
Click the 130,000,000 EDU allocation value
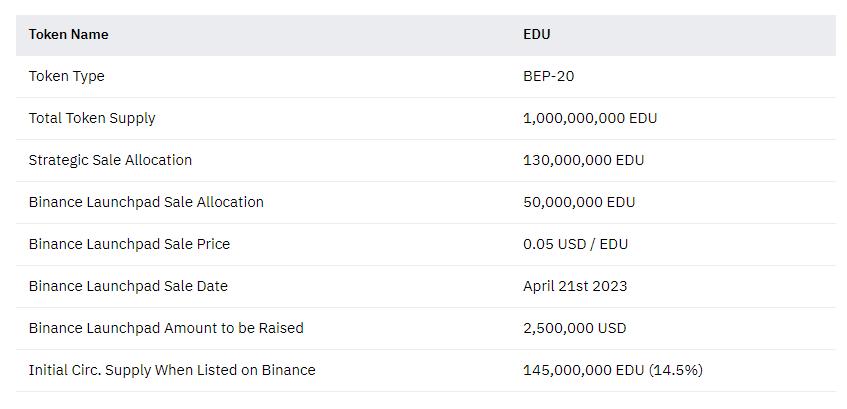pos(583,160)
